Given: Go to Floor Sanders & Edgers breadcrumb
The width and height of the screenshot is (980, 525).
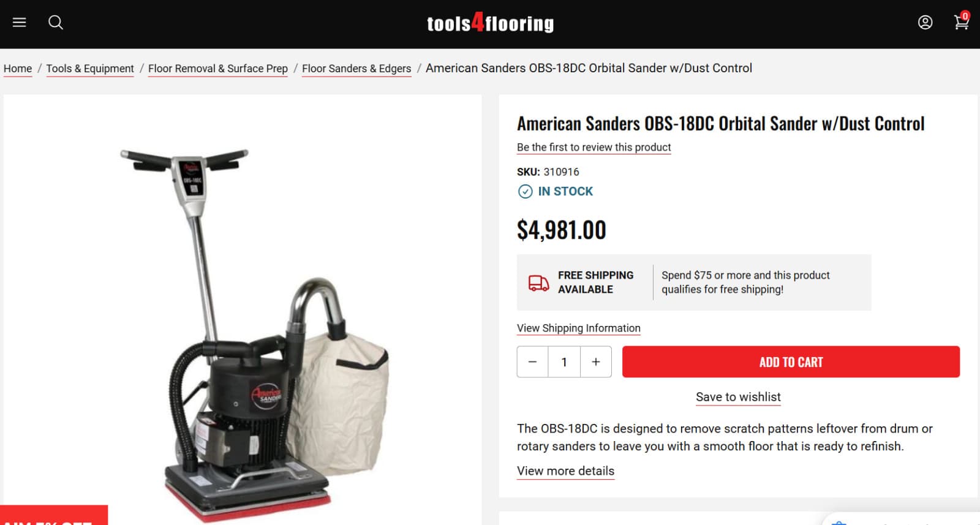Looking at the screenshot, I should pos(356,68).
